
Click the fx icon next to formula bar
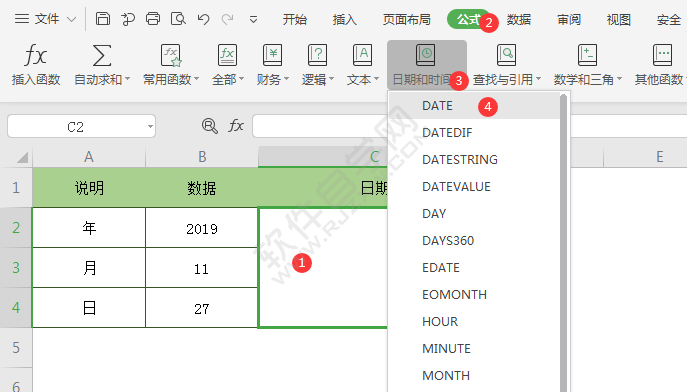pos(236,126)
